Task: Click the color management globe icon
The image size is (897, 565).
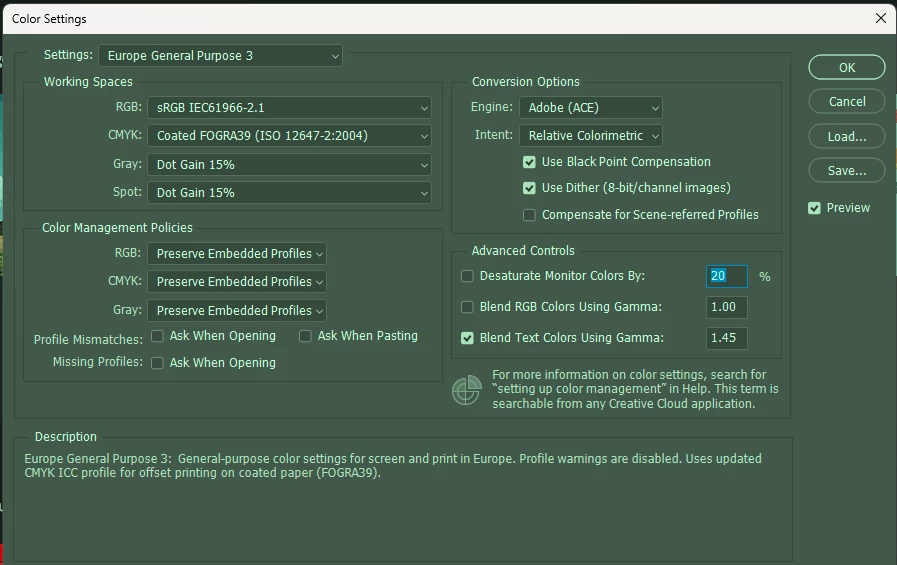Action: pyautogui.click(x=467, y=390)
